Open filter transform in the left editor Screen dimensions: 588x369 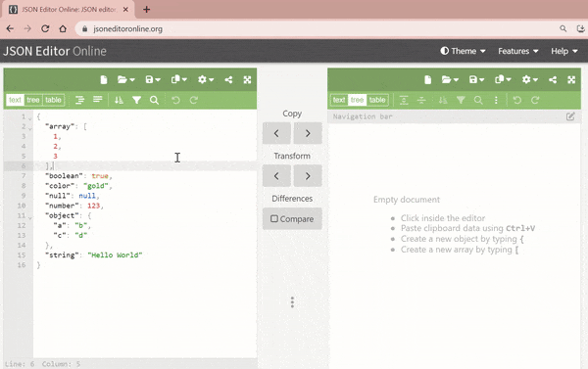click(x=136, y=100)
